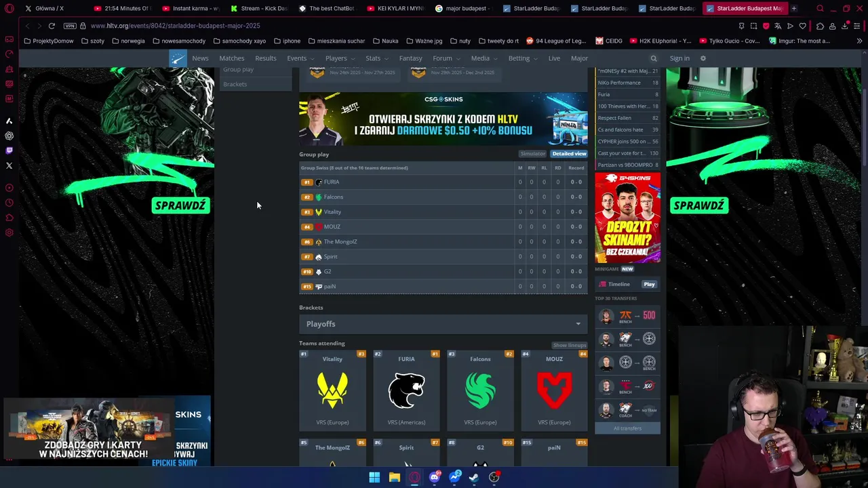Open the Forum dropdown menu

point(446,58)
